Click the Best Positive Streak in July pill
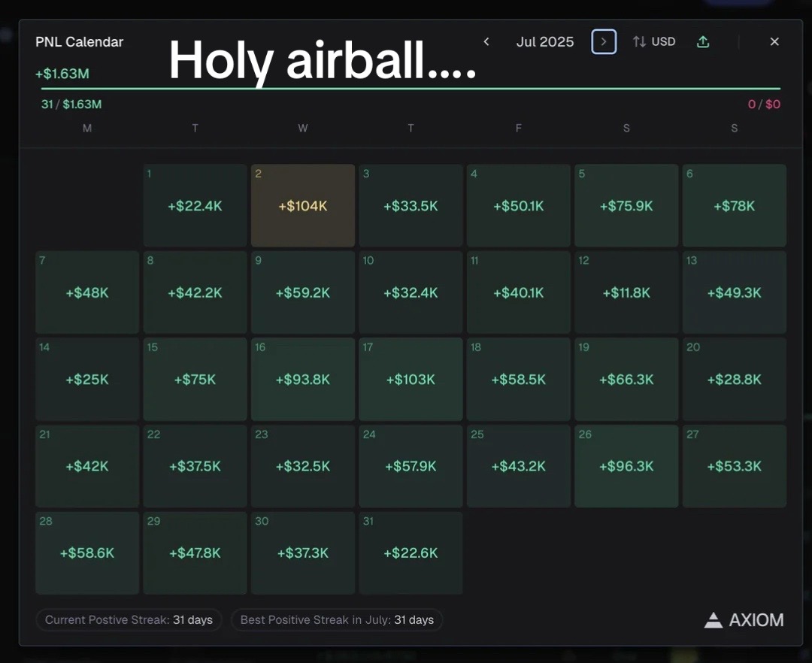Screen dimensions: 812x663 click(x=337, y=619)
